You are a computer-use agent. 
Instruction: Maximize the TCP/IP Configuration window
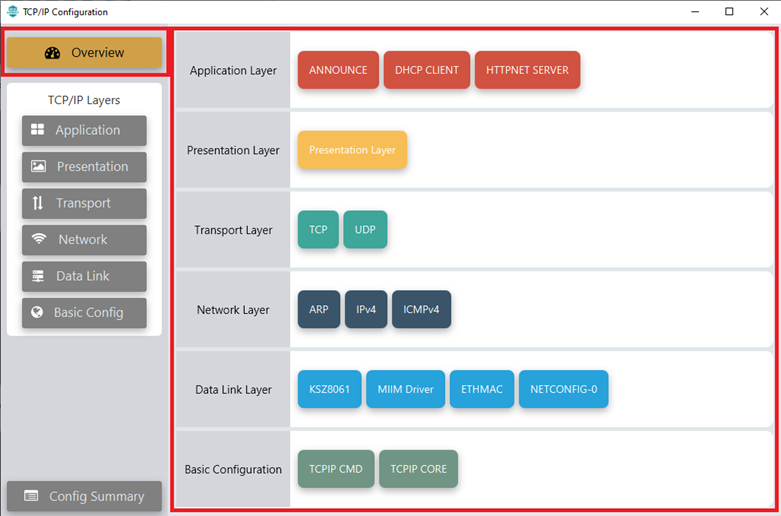click(x=729, y=11)
